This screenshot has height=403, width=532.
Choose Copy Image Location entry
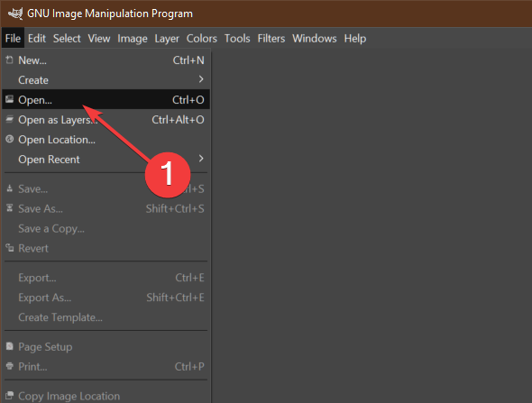click(x=105, y=396)
